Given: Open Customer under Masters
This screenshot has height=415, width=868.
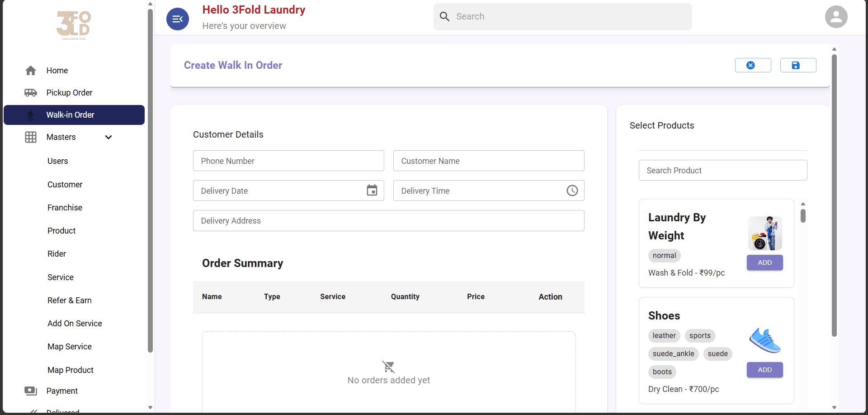Looking at the screenshot, I should pyautogui.click(x=65, y=185).
